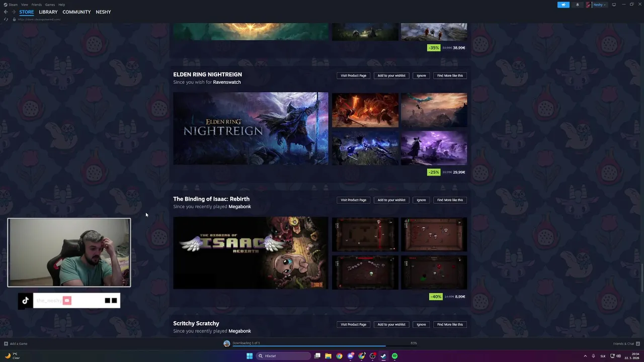Open the Elden Ring Nightreign main banner
This screenshot has height=362, width=644.
pyautogui.click(x=251, y=128)
